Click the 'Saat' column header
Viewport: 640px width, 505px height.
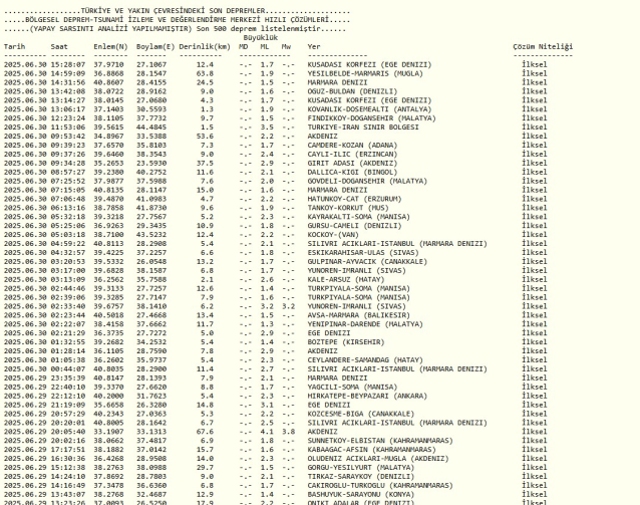61,47
